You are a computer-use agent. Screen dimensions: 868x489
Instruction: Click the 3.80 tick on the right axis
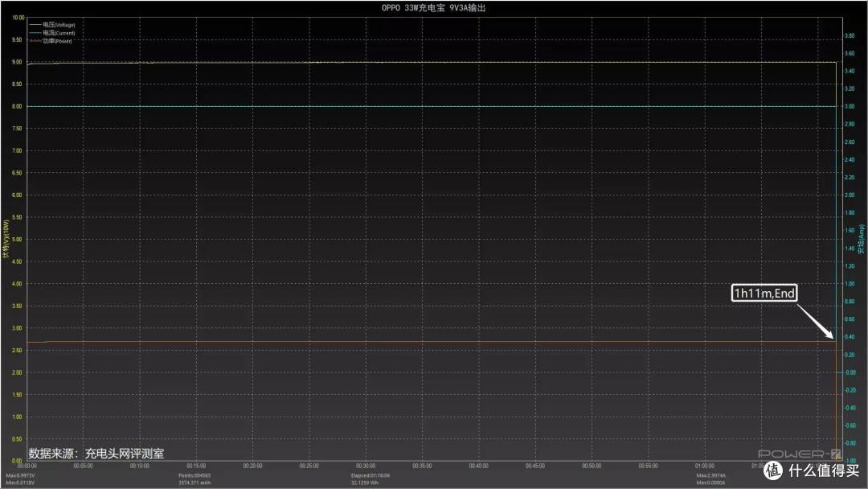click(x=850, y=35)
